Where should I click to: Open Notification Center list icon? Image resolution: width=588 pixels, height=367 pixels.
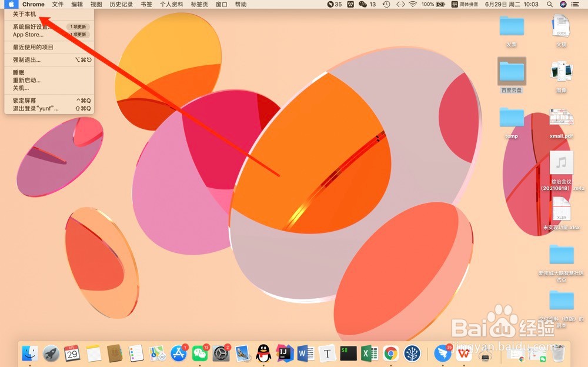click(575, 4)
